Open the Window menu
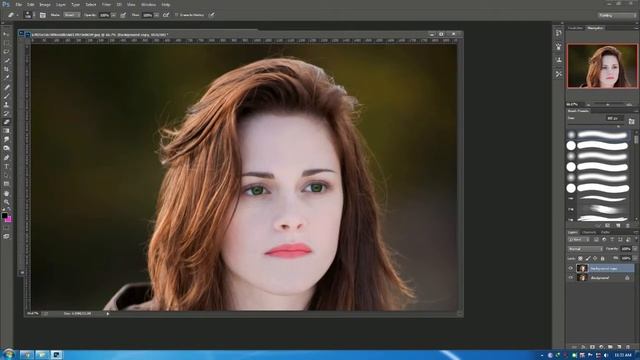Screen dimensions: 640x360 click(x=148, y=4)
